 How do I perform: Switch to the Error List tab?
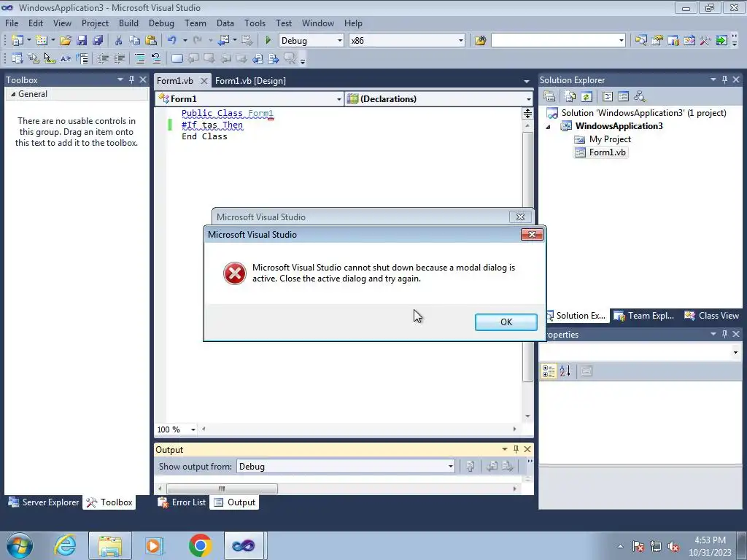(182, 502)
